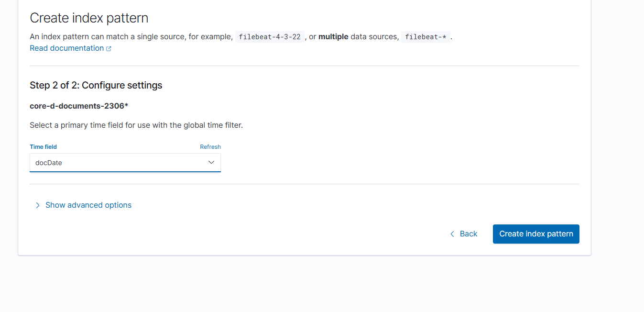The height and width of the screenshot is (312, 644).
Task: Click the primary time field instruction text
Action: click(136, 125)
